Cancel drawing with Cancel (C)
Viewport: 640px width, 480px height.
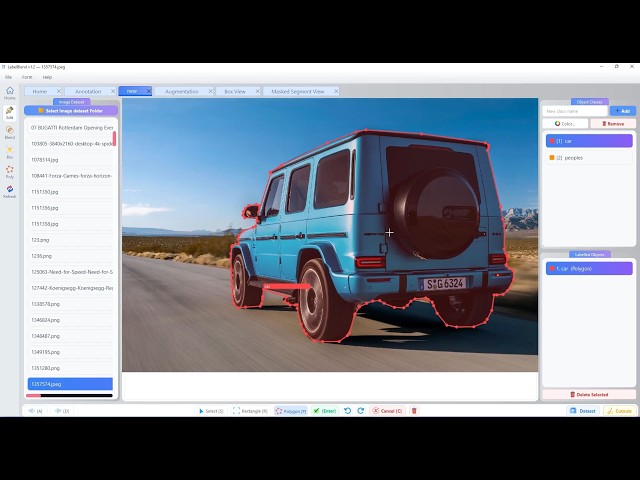pos(387,411)
